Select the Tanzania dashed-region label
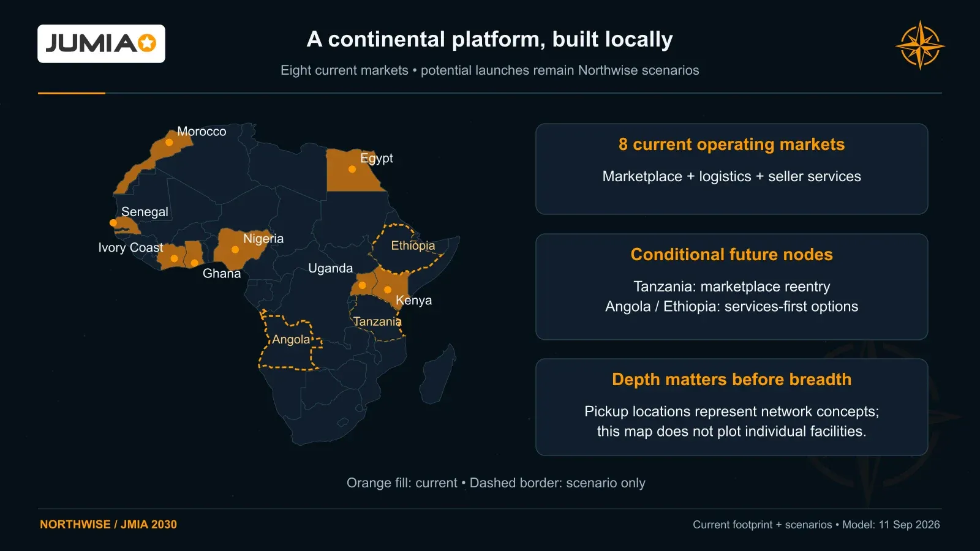Screen dimensions: 980x551 tap(377, 321)
